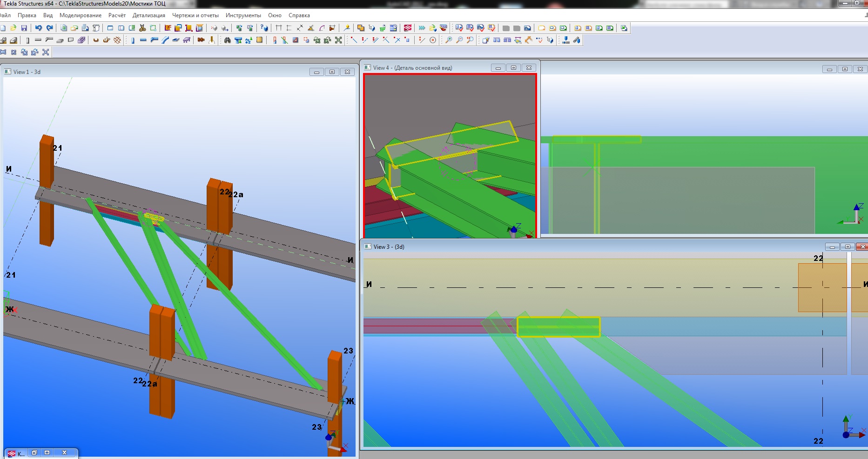Choose the create bolts tool icon

pos(201,40)
